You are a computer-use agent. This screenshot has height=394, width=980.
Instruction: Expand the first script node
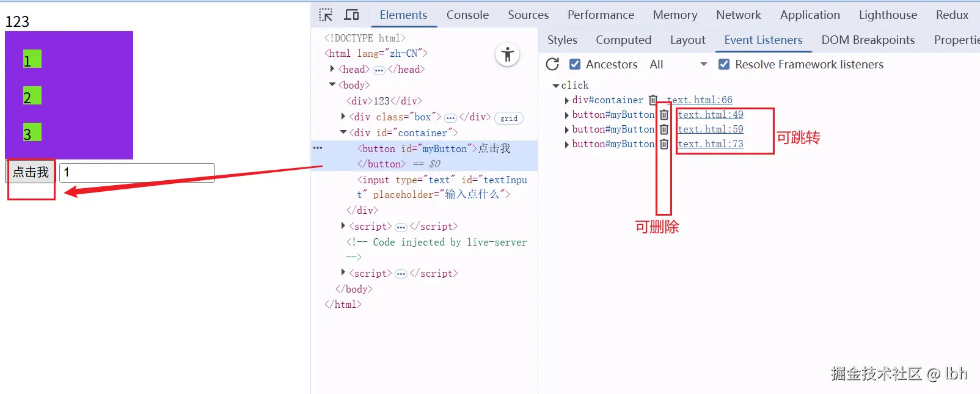(343, 225)
